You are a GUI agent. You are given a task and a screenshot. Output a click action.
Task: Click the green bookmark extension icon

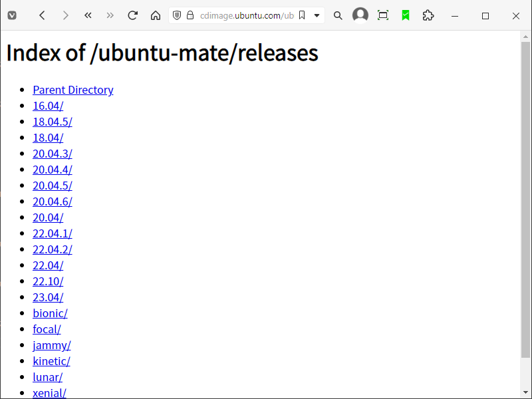[406, 15]
